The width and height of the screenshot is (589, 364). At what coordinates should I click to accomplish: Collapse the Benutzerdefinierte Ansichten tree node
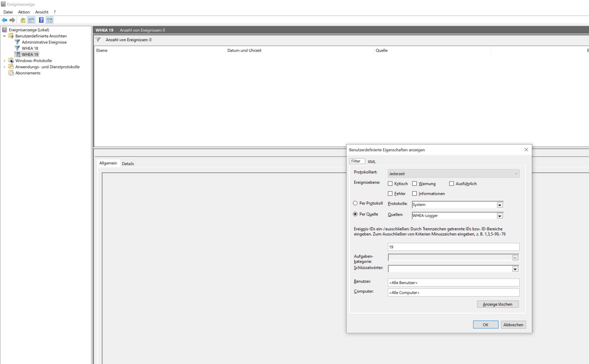pos(4,36)
